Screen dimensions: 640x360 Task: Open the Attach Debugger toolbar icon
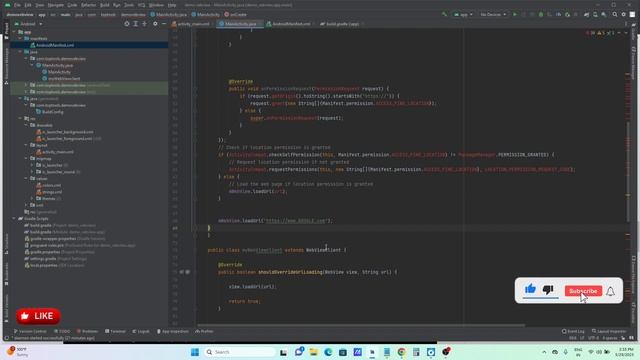[567, 14]
